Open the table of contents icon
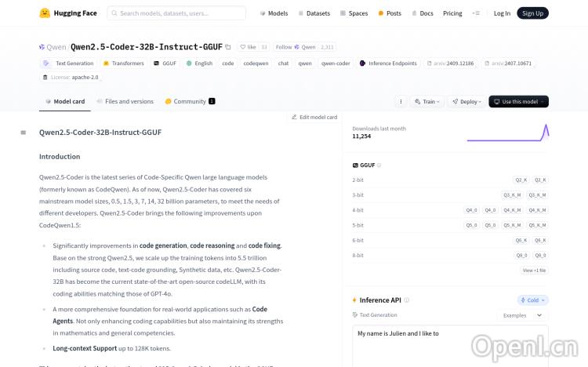588x367 pixels. tap(24, 133)
